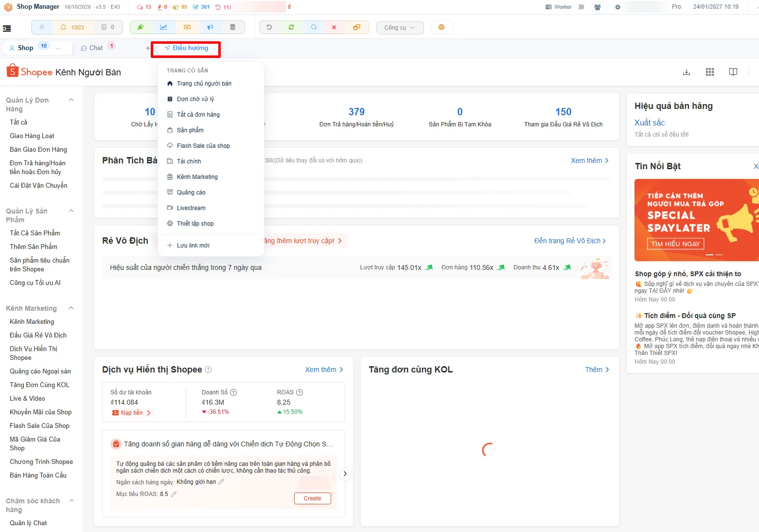Switch to the Chat tab
This screenshot has height=532, width=759.
coord(96,48)
